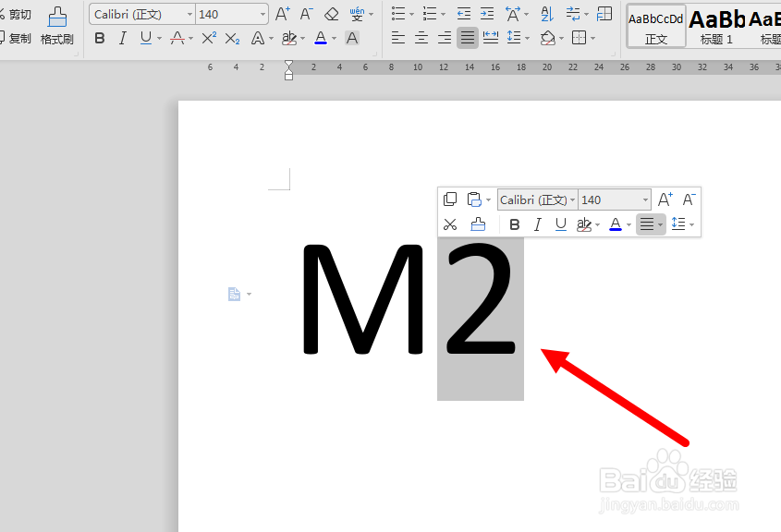Click the ribbon line spacing icon
This screenshot has height=532, width=781.
[x=514, y=38]
